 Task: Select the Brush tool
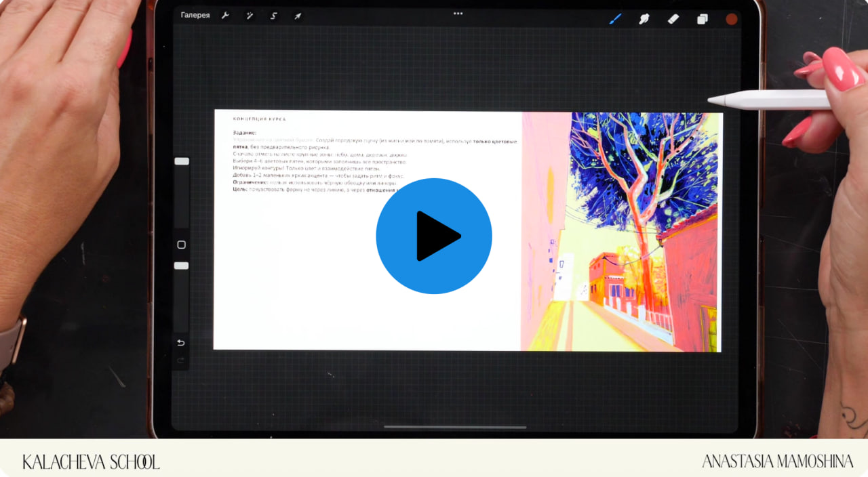pos(616,19)
